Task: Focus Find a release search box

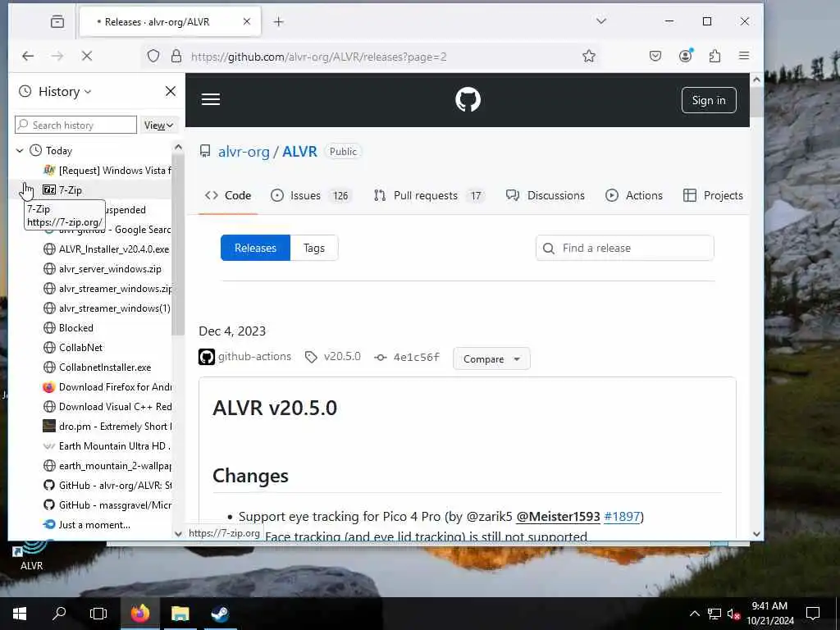Action: [x=624, y=248]
